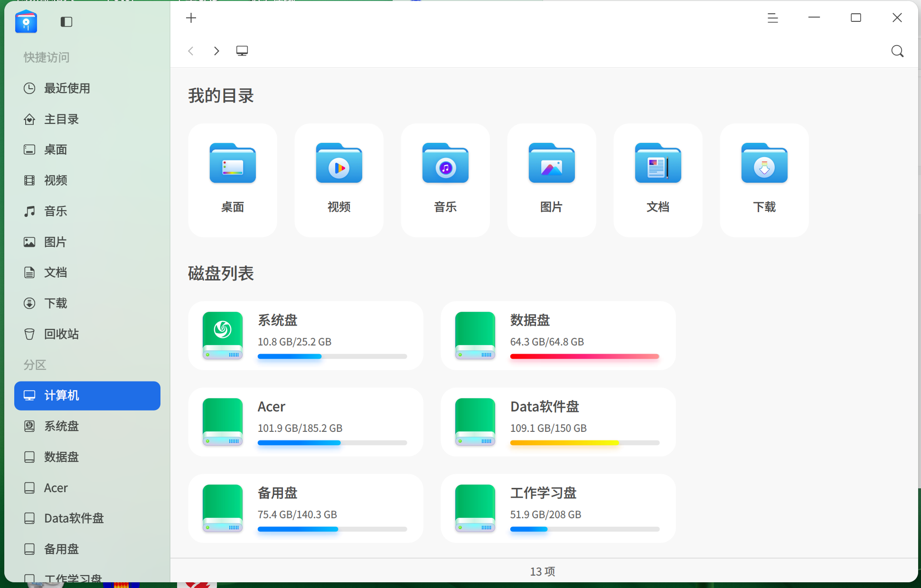
Task: Click the 文档 folder icon in 我的目录
Action: (658, 163)
